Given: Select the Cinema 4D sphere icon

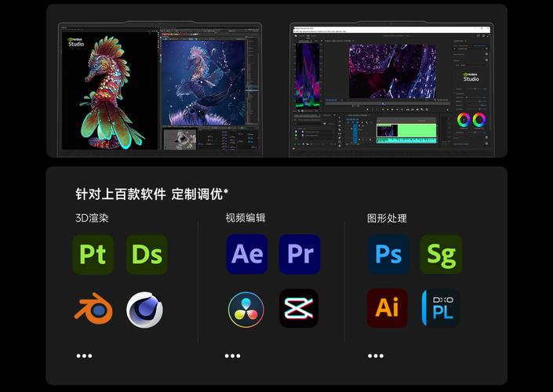Looking at the screenshot, I should click(x=144, y=310).
